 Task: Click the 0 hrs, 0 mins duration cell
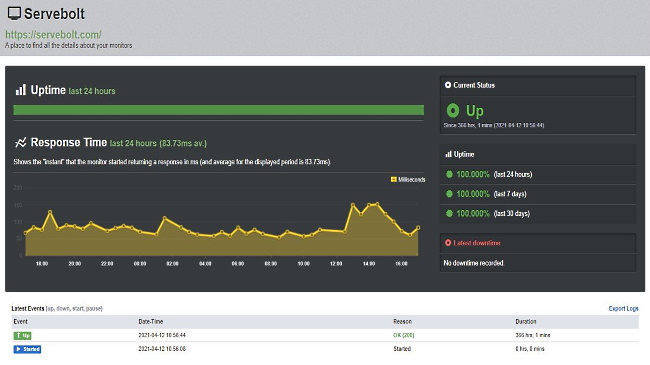coord(530,349)
